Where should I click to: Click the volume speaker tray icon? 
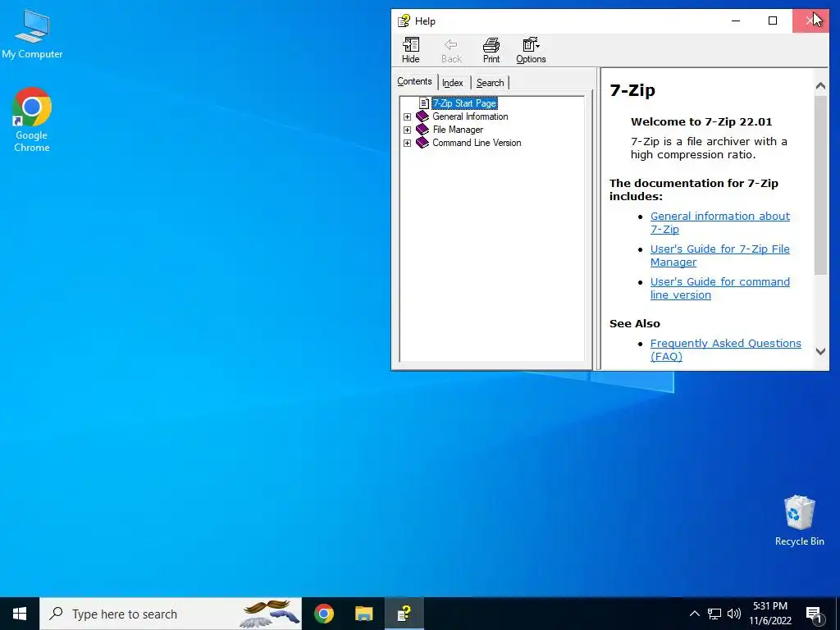734,614
